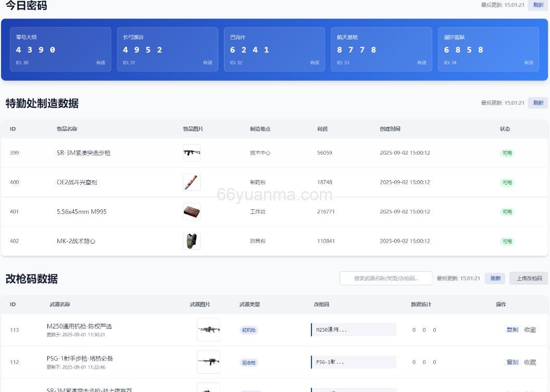
Task: Select the 航天基地 password card
Action: point(381,49)
